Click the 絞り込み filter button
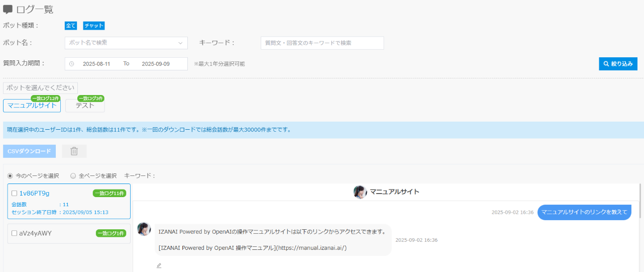The width and height of the screenshot is (644, 272). [x=618, y=64]
